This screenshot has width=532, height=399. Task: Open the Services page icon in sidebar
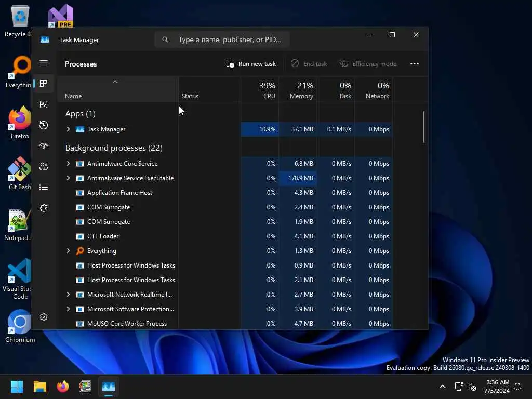[44, 208]
